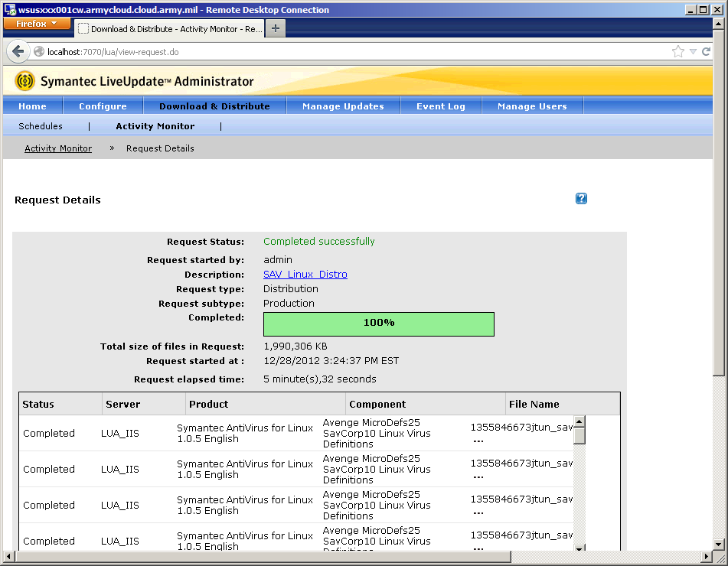Switch to Activity Monitor submenu

(155, 126)
